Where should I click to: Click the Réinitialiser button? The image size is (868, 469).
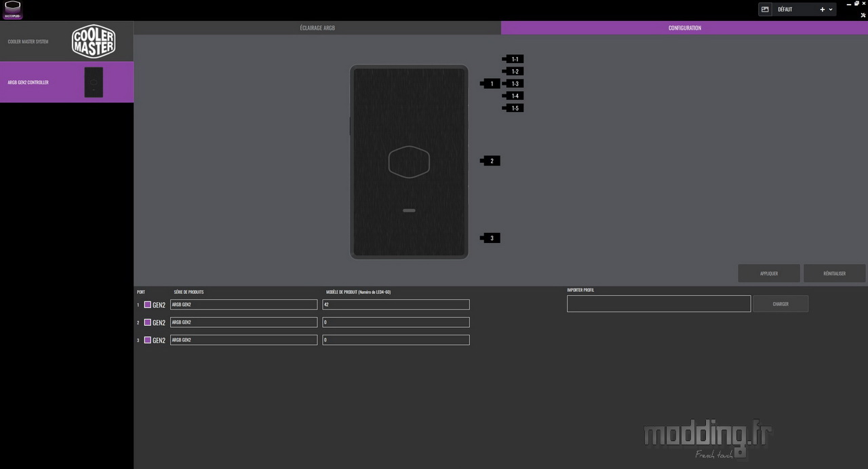pyautogui.click(x=834, y=274)
